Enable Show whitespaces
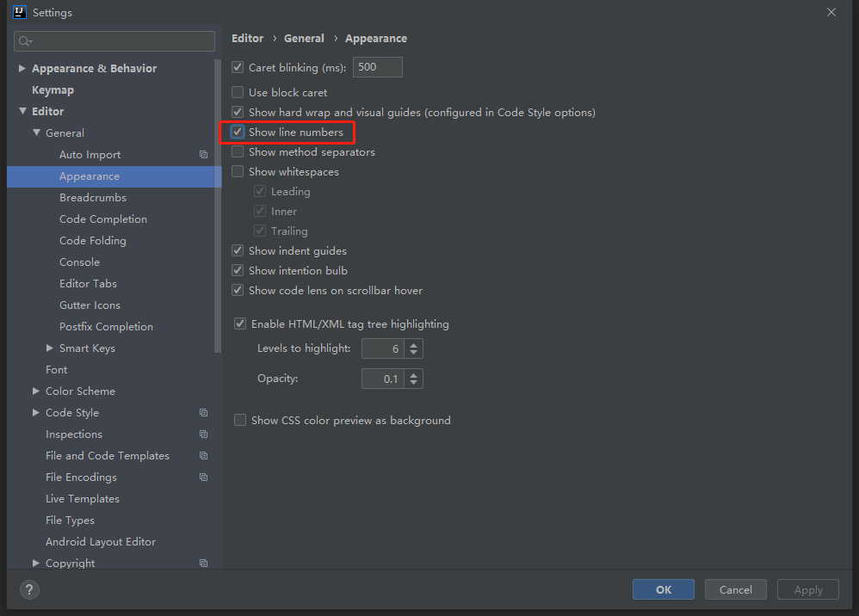 click(x=238, y=171)
